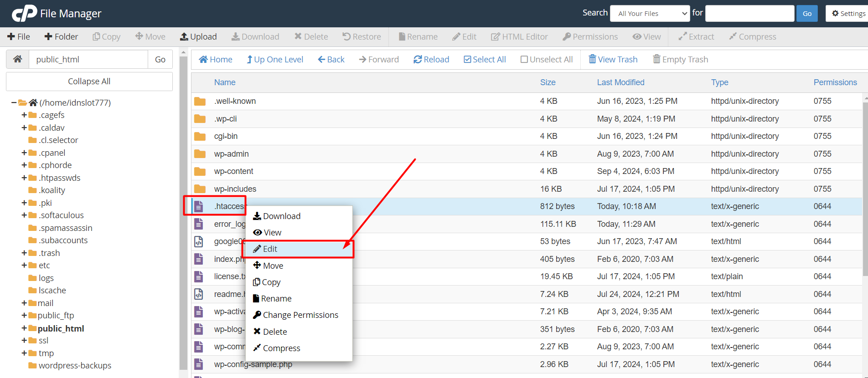Choose Compress in context menu
Screen dimensions: 868x378
click(x=299, y=348)
